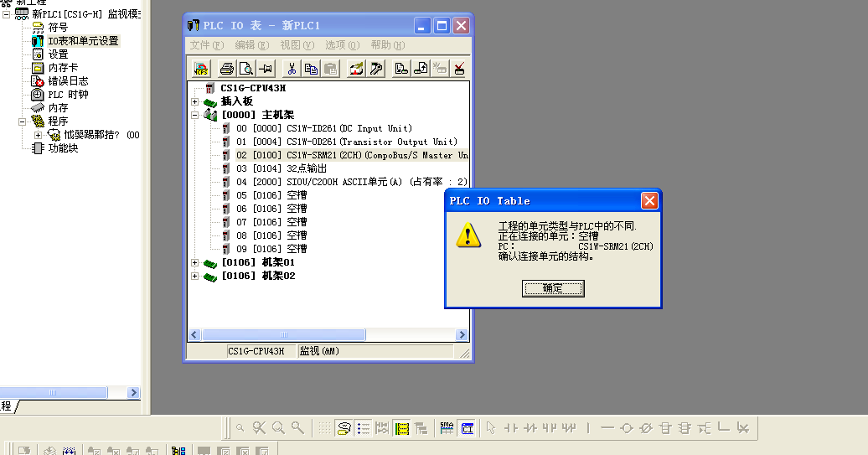Click right arrow of IO table horizontal scrollbar

pyautogui.click(x=462, y=335)
